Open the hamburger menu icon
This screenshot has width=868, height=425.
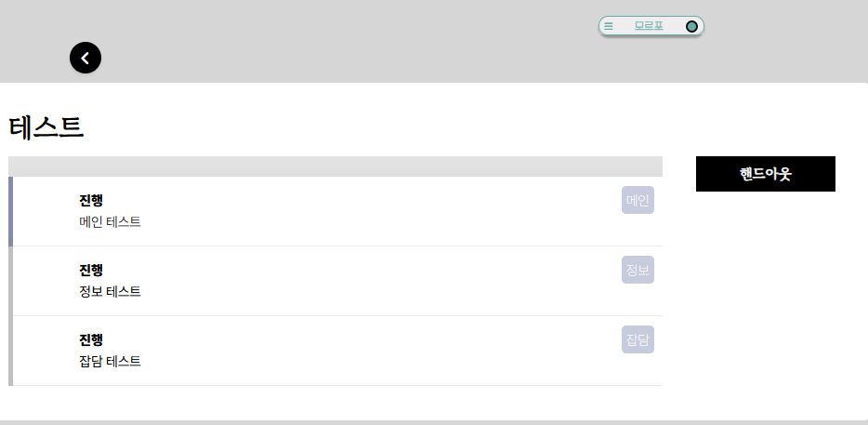point(609,26)
